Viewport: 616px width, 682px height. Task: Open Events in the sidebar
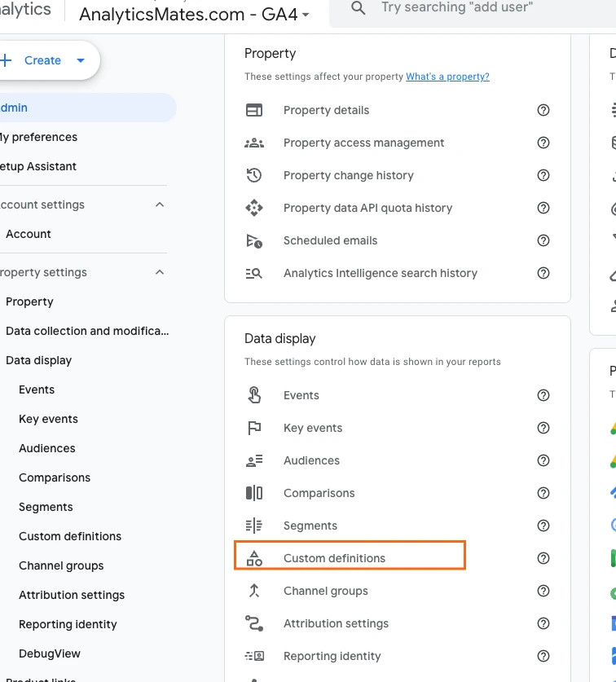pos(37,389)
